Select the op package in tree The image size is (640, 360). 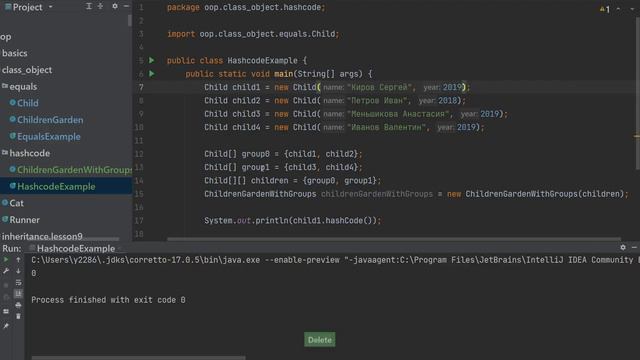click(6, 37)
